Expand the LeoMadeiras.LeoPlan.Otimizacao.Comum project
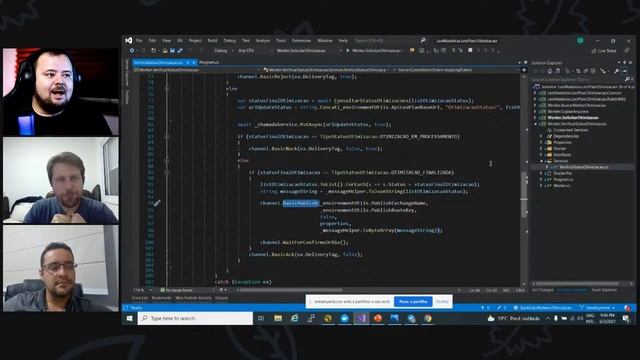 (535, 93)
